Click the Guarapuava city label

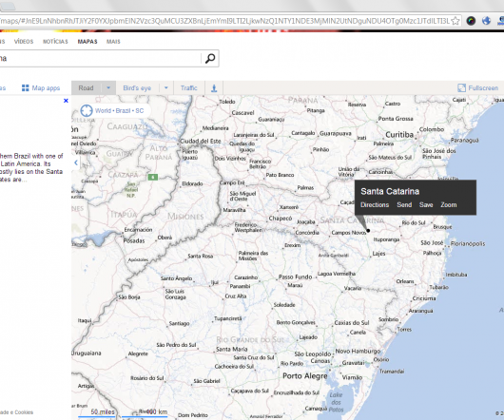pos(336,133)
